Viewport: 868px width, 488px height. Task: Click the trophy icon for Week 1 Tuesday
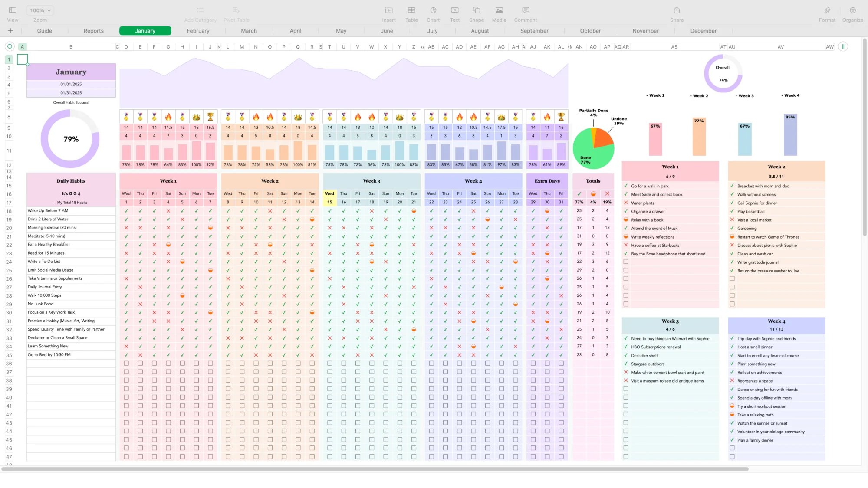(x=210, y=117)
